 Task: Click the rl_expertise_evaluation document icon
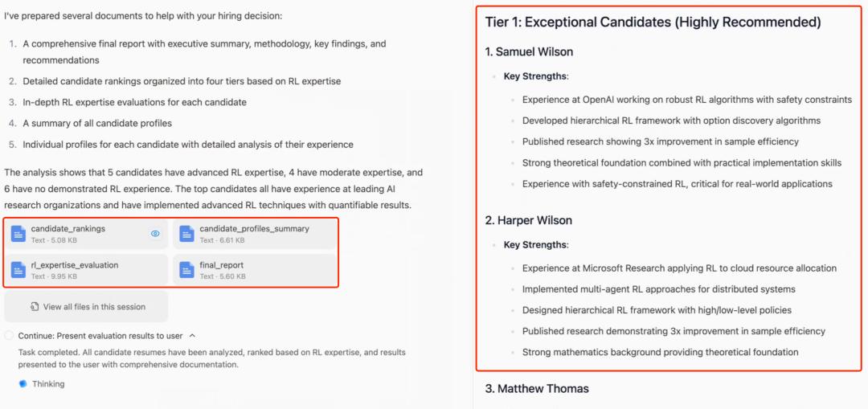point(18,270)
